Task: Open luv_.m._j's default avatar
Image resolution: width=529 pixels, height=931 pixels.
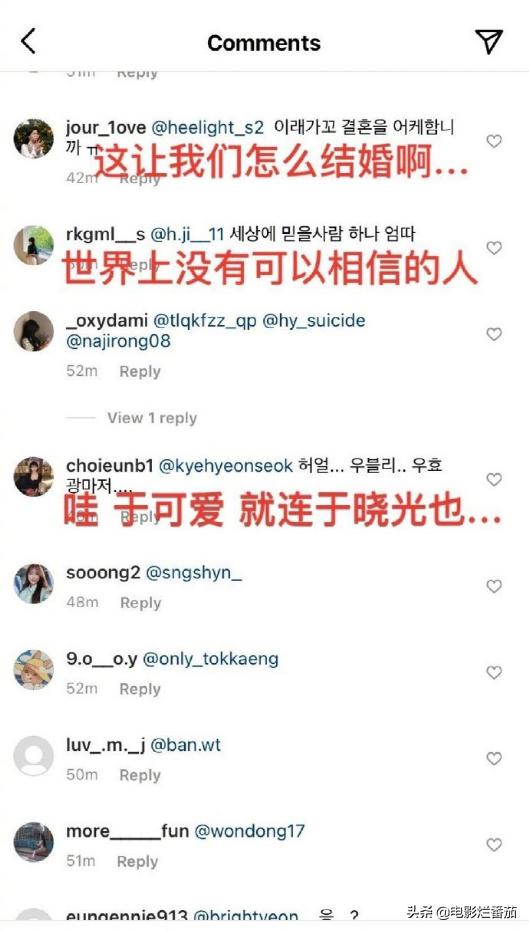Action: (x=34, y=756)
